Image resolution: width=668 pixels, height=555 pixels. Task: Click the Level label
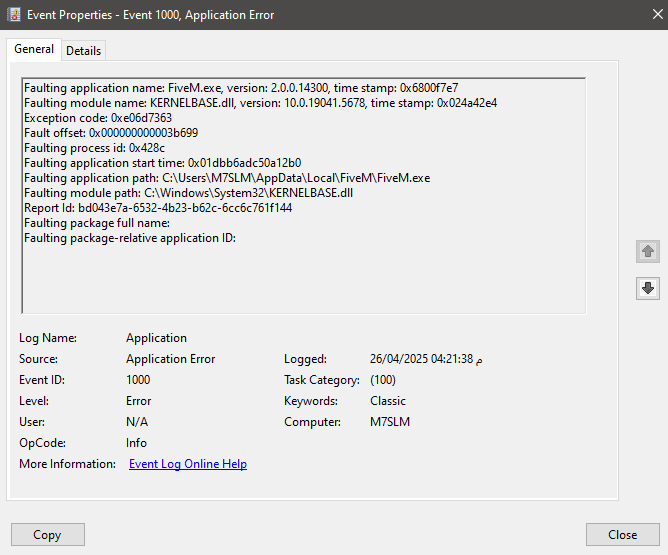click(34, 401)
